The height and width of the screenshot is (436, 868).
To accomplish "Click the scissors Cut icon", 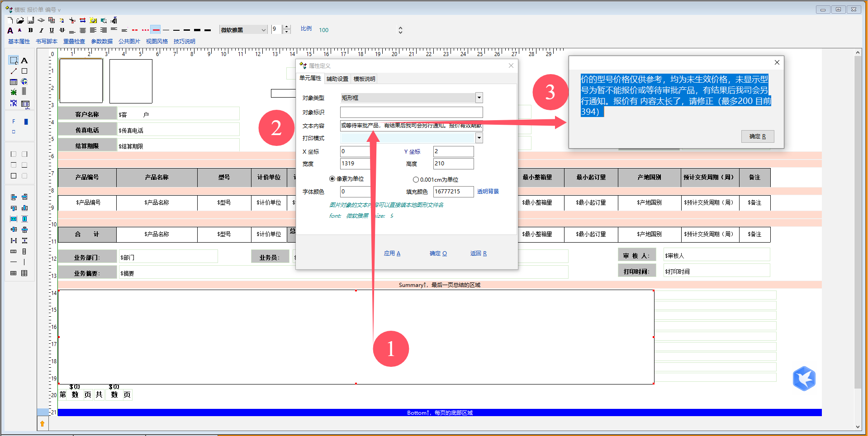I will [72, 20].
